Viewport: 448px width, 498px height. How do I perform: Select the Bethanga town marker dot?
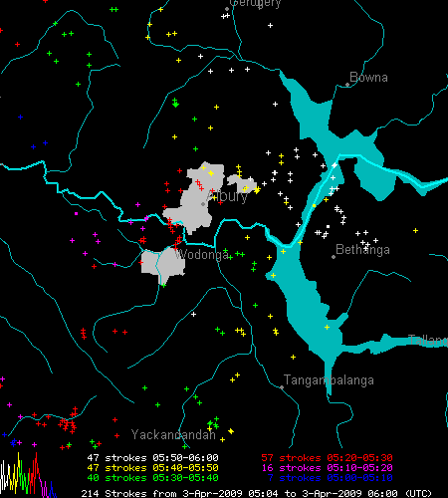point(334,257)
